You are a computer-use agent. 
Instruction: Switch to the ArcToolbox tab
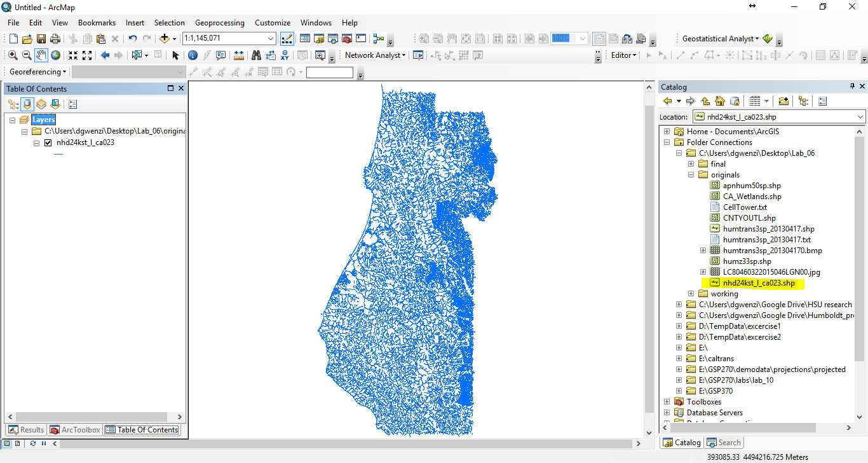tap(75, 430)
